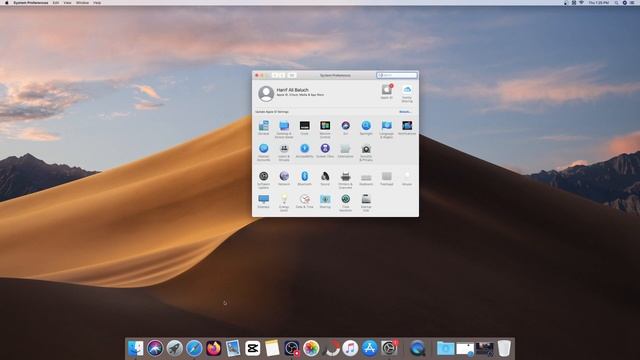Open the Siri preference pane
Screen dimensions: 640x360
coord(346,127)
